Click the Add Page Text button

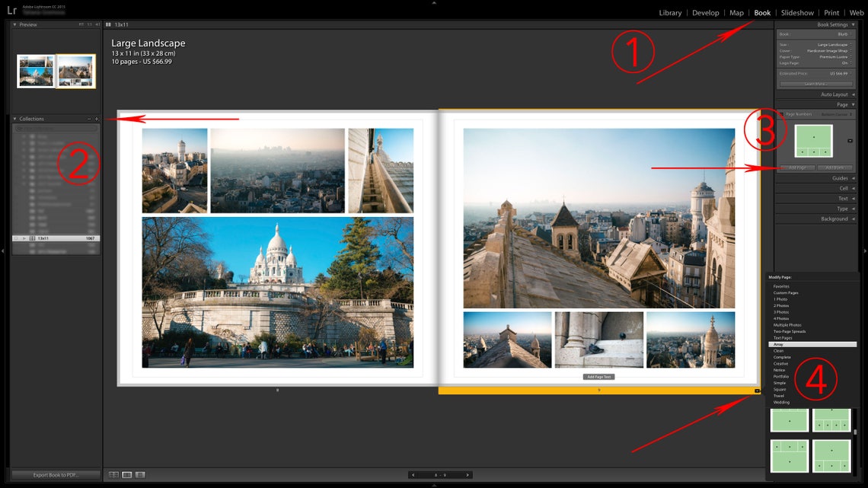[598, 377]
